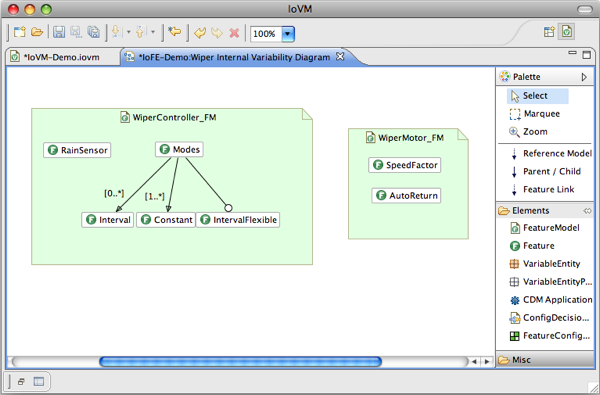Click the scroll right arrow button
600x395 pixels.
[x=487, y=361]
